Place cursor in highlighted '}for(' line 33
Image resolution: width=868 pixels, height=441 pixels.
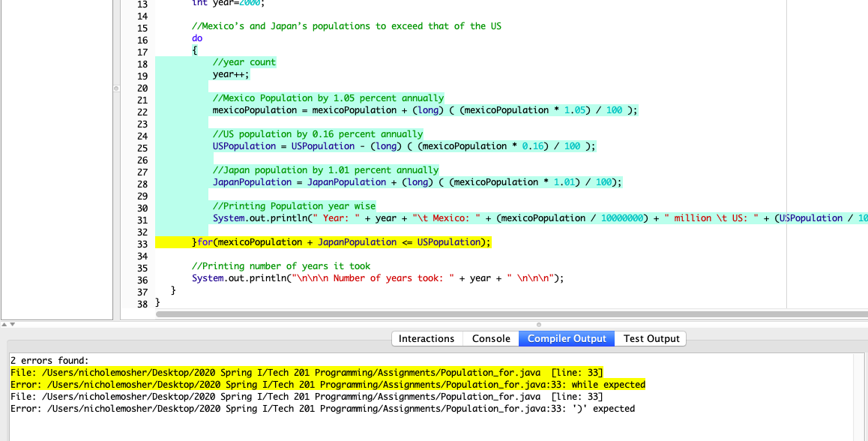click(x=341, y=242)
